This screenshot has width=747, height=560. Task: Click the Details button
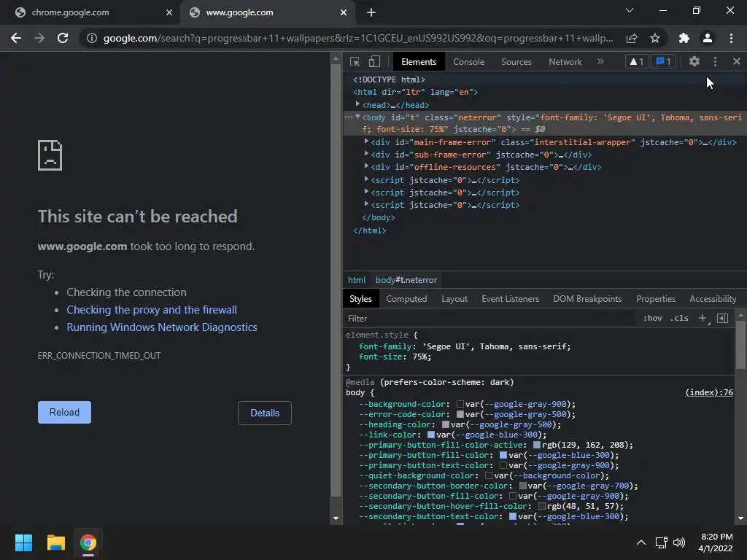[x=265, y=413]
